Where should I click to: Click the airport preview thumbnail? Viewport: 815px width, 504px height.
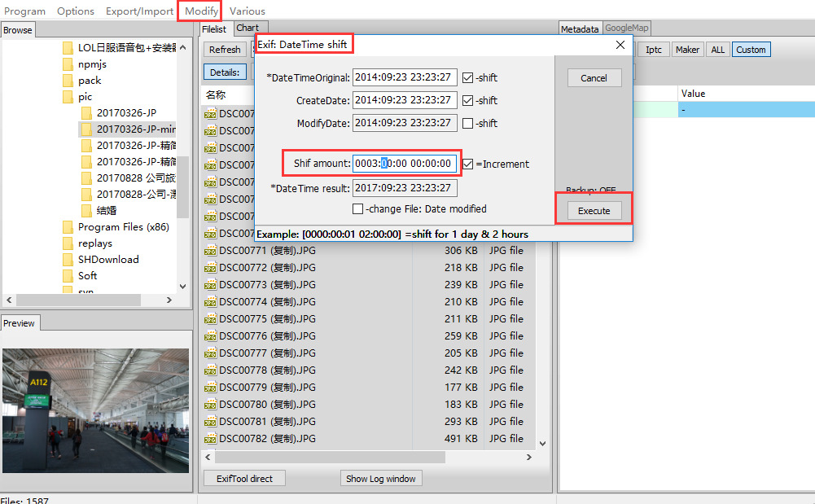pos(95,410)
